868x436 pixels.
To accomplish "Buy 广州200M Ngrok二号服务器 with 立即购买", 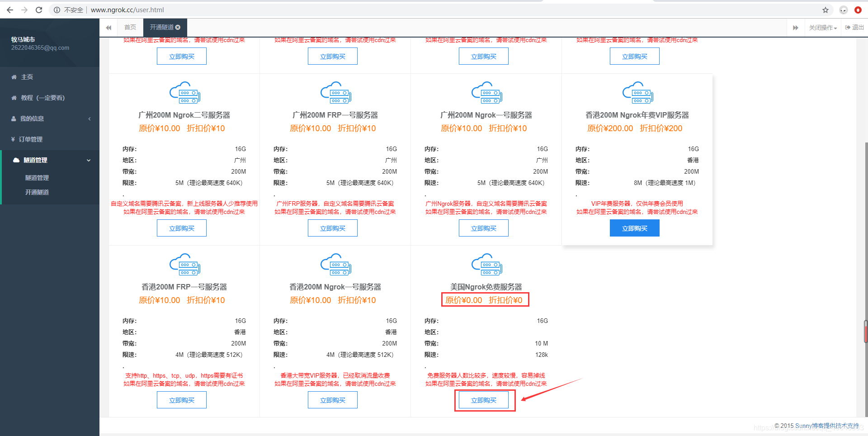I will pyautogui.click(x=182, y=228).
